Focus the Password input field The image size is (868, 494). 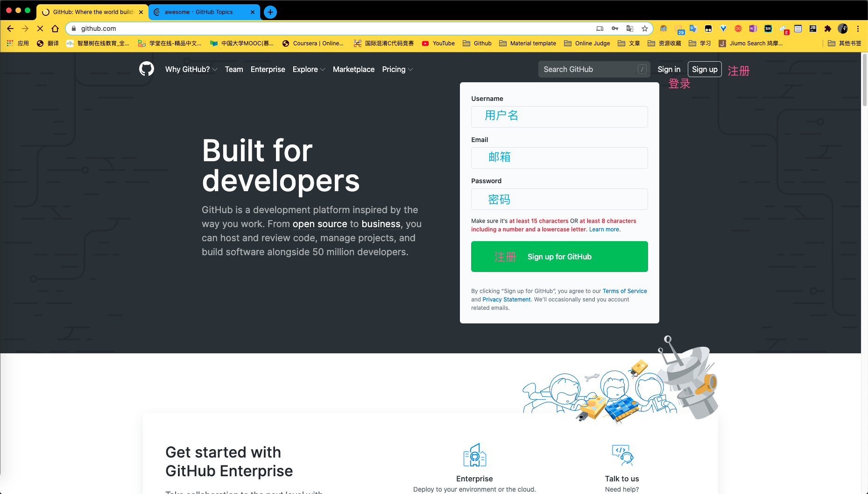tap(559, 199)
